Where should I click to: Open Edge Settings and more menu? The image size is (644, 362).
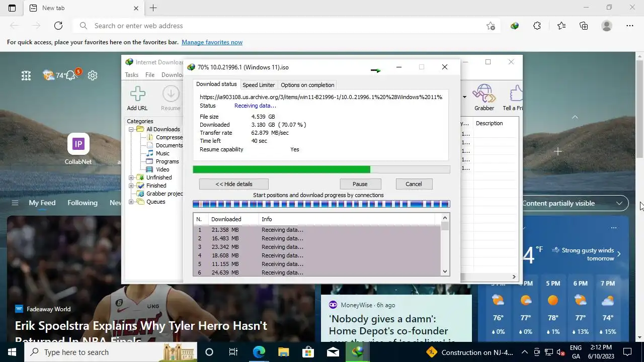(630, 26)
